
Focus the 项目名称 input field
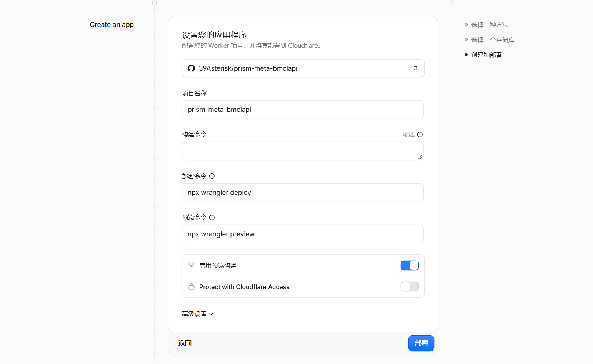tap(303, 110)
